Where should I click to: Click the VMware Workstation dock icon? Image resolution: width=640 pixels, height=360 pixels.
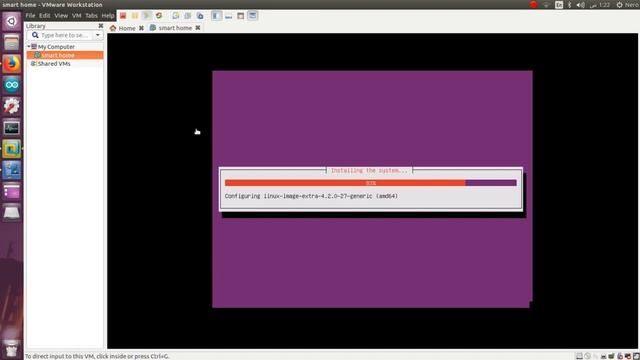[11, 149]
